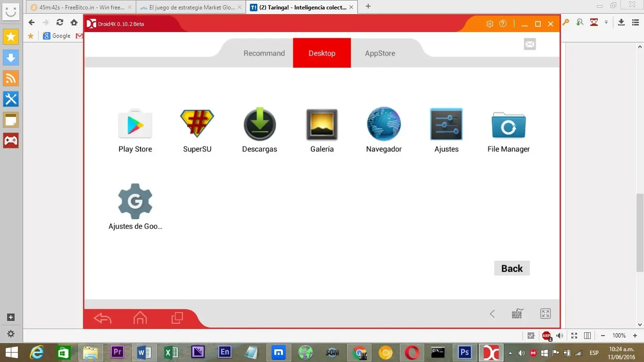Viewport: 644px width, 362px height.
Task: Toggle Droid4X fullscreen icon
Action: [x=545, y=314]
